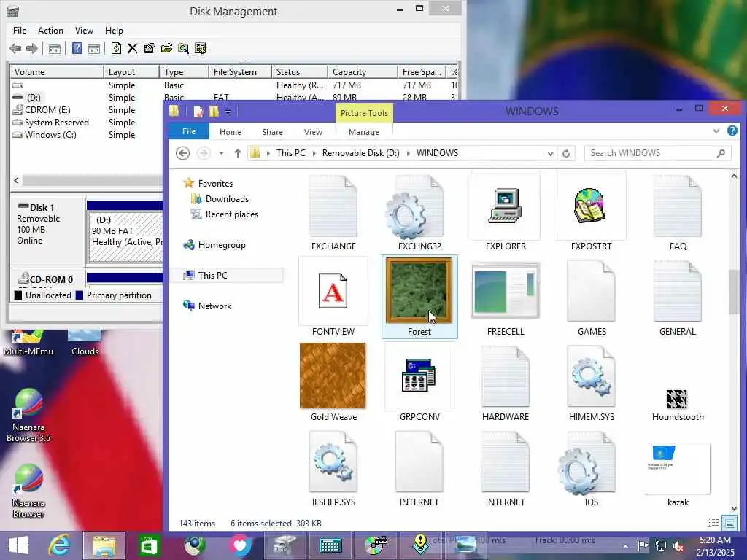Screen dimensions: 747x560
Task: Select the Gold Weave picture thumbnail
Action: tap(333, 382)
